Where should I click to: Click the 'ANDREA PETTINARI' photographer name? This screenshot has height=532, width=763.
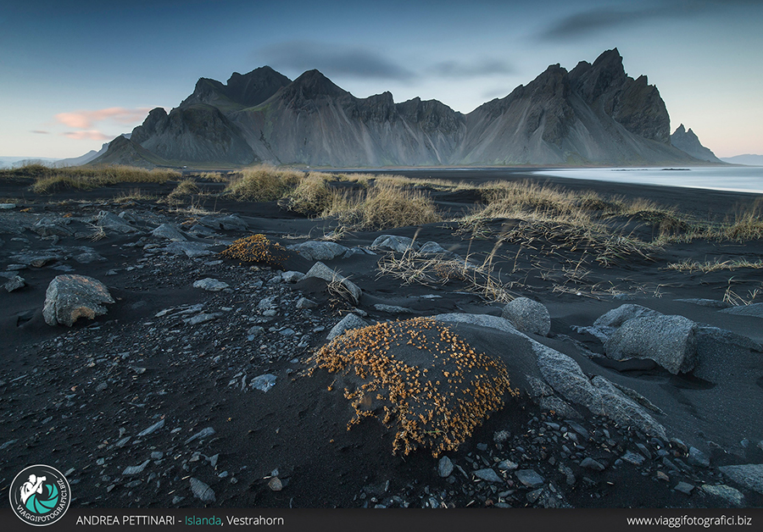pyautogui.click(x=125, y=520)
